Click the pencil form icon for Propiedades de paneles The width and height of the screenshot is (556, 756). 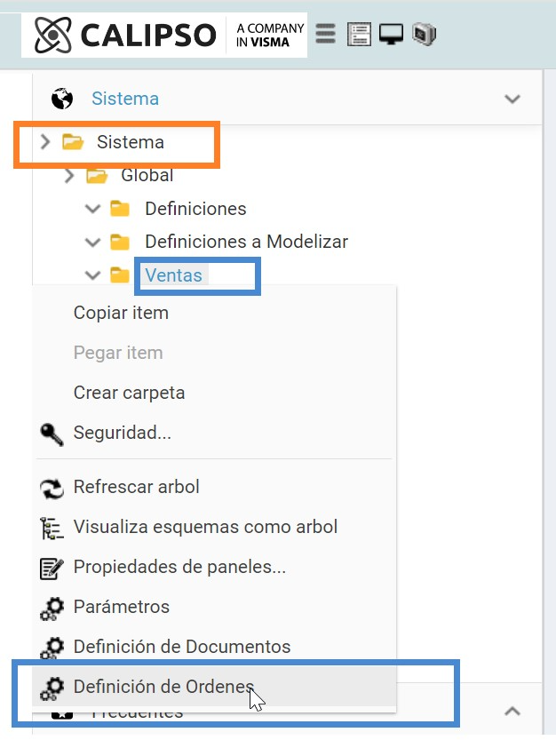52,568
